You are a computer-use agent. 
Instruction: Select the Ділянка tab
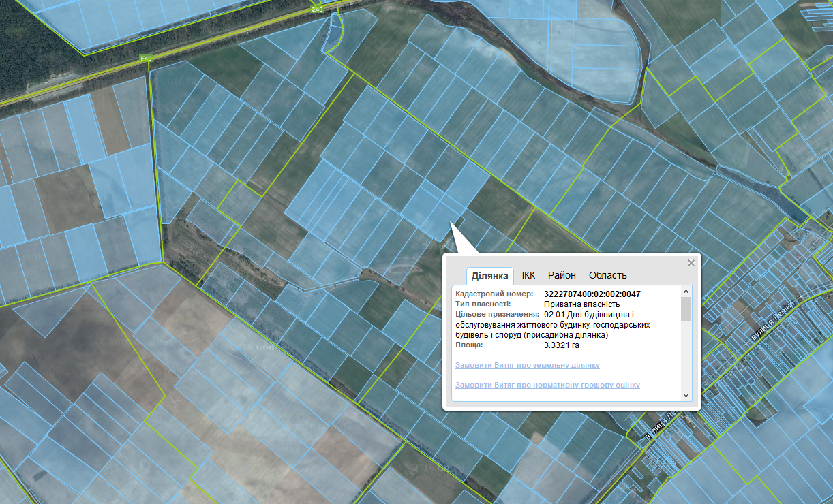tap(490, 276)
